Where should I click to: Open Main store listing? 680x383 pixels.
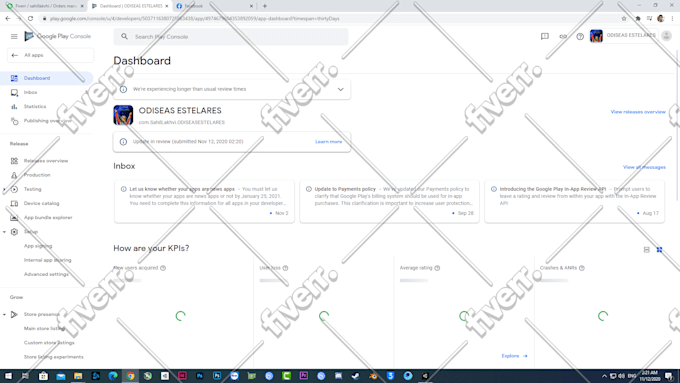point(44,328)
